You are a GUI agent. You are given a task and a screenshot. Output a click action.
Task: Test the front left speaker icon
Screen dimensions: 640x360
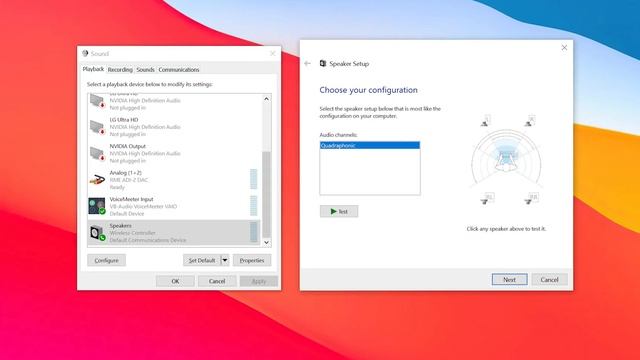485,121
